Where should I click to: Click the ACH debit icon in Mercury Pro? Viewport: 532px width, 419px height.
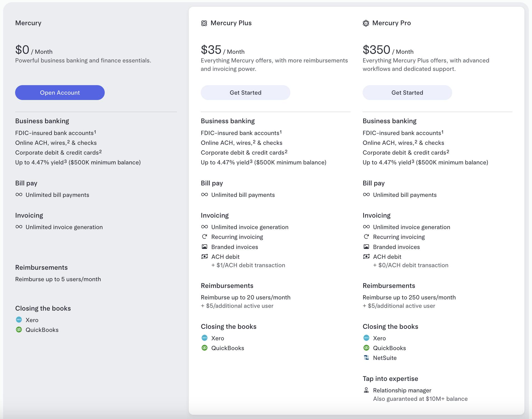pyautogui.click(x=366, y=257)
